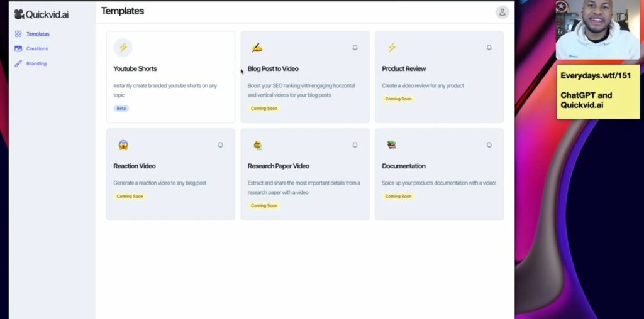The height and width of the screenshot is (319, 644).
Task: Click the Quickvid.ai camera logo
Action: (19, 14)
